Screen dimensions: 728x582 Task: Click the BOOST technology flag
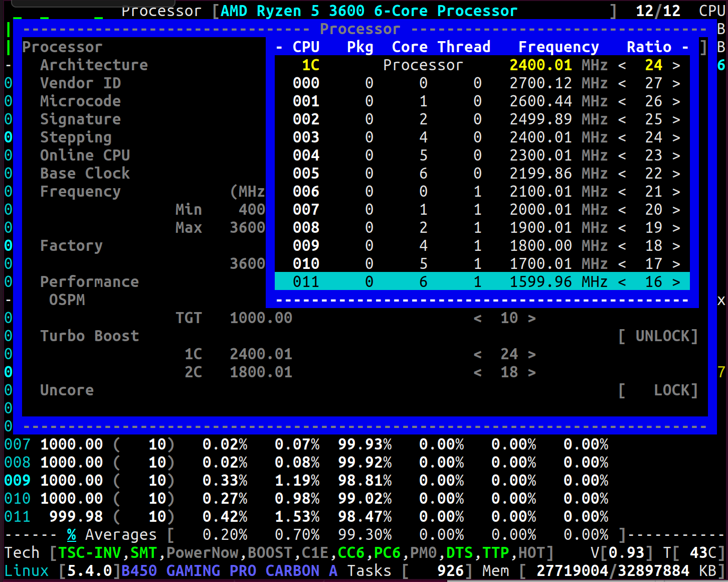(x=270, y=553)
